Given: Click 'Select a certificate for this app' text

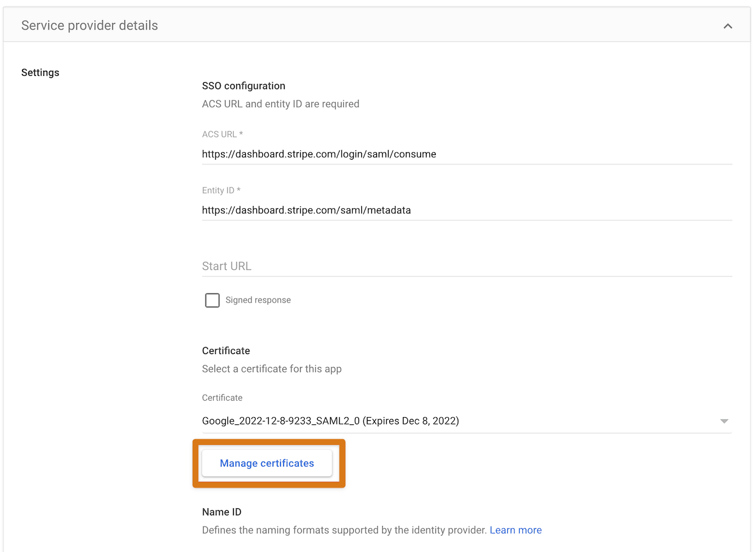Looking at the screenshot, I should [272, 369].
